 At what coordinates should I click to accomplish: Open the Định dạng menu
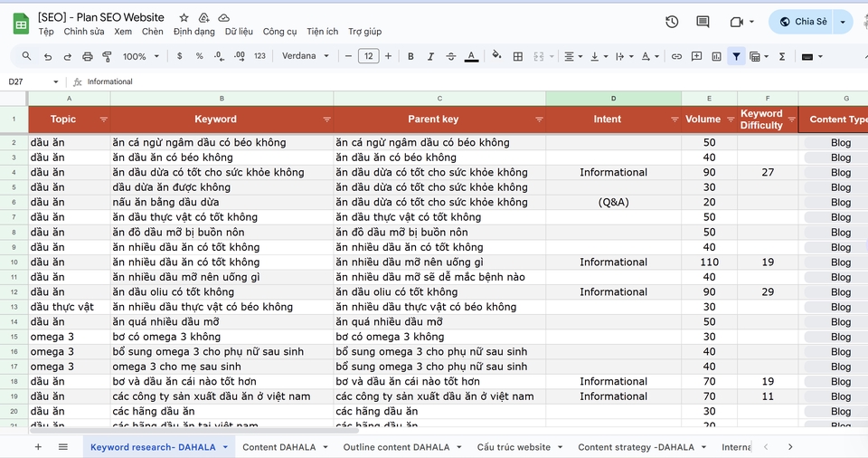click(193, 32)
